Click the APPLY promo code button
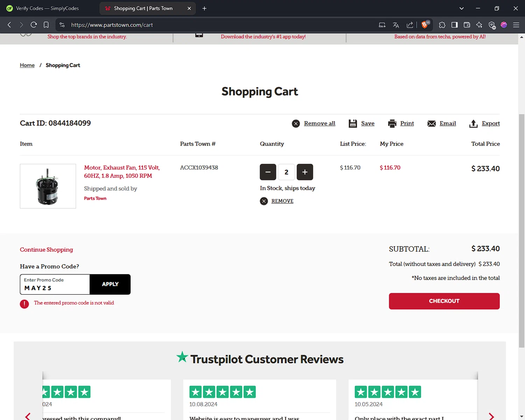Screen dimensions: 525x420 [110, 284]
